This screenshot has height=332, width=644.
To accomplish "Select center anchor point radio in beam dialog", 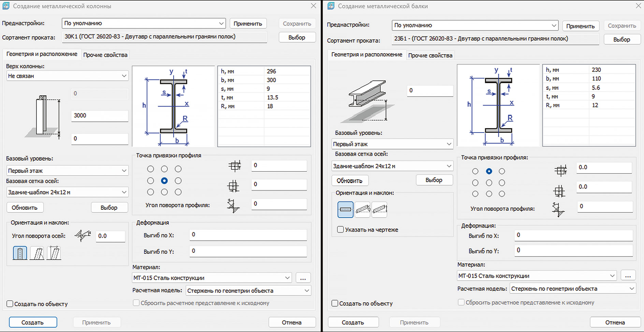I will (489, 183).
